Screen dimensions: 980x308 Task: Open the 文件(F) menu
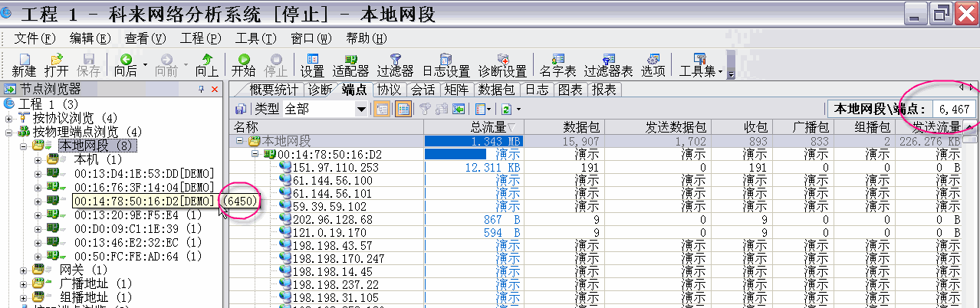[x=35, y=38]
